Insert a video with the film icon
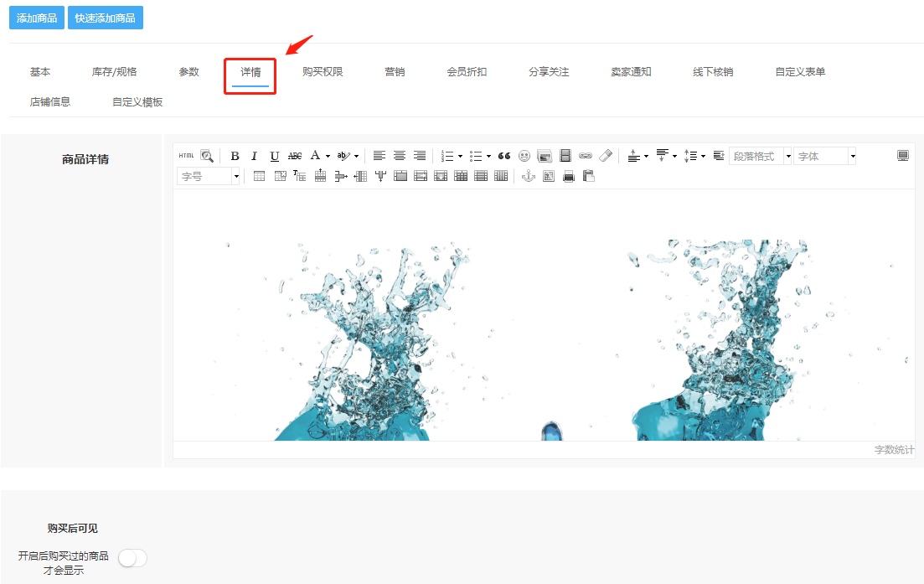The image size is (924, 584). coord(565,156)
